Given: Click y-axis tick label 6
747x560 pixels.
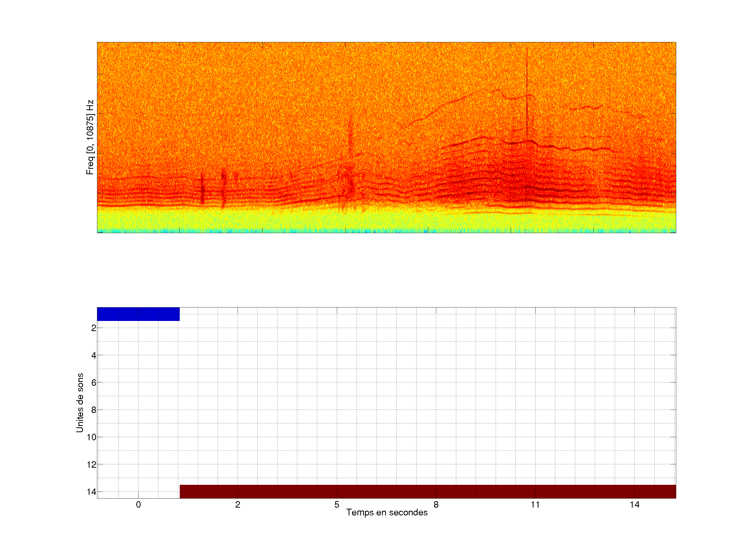Looking at the screenshot, I should [94, 382].
